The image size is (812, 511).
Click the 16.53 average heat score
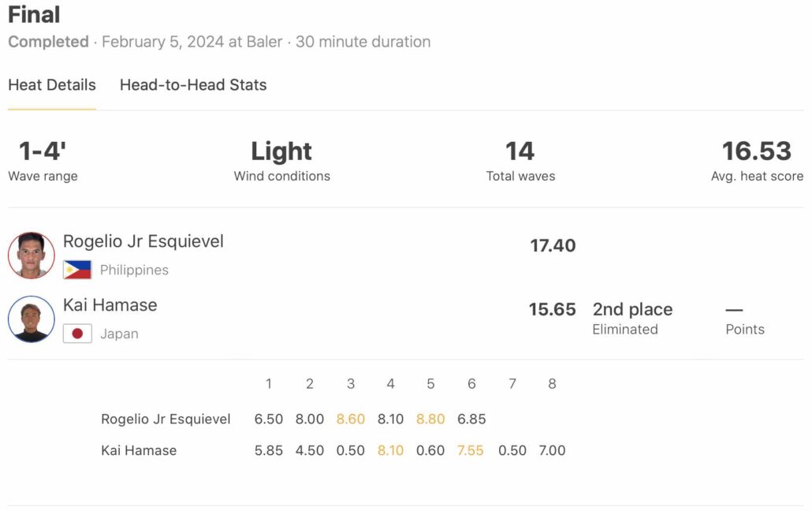coord(757,151)
